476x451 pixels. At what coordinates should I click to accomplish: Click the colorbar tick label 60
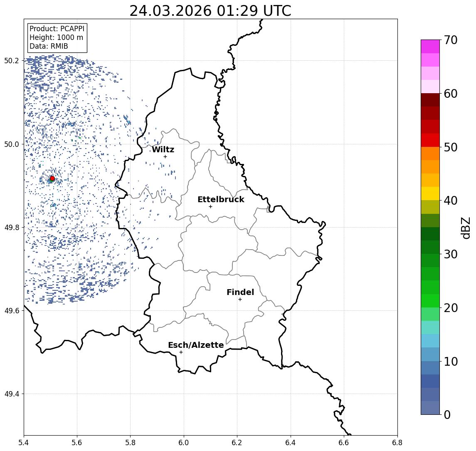point(451,94)
